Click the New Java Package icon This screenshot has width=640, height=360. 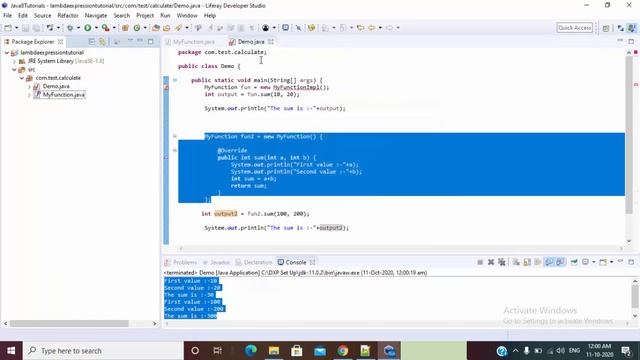click(125, 28)
